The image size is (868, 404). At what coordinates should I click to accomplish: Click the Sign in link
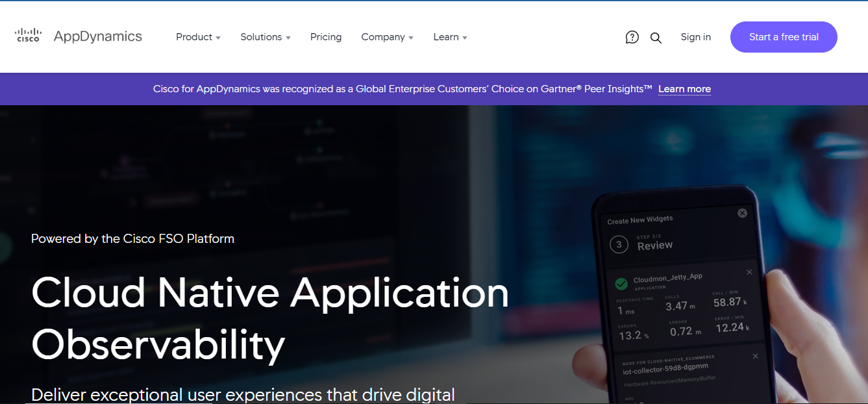coord(696,37)
